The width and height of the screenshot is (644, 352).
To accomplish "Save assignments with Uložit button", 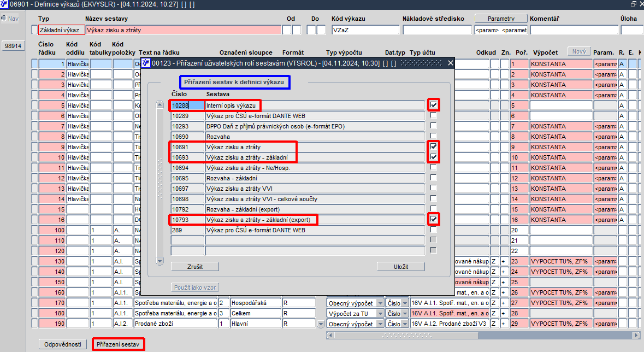I will pyautogui.click(x=401, y=267).
